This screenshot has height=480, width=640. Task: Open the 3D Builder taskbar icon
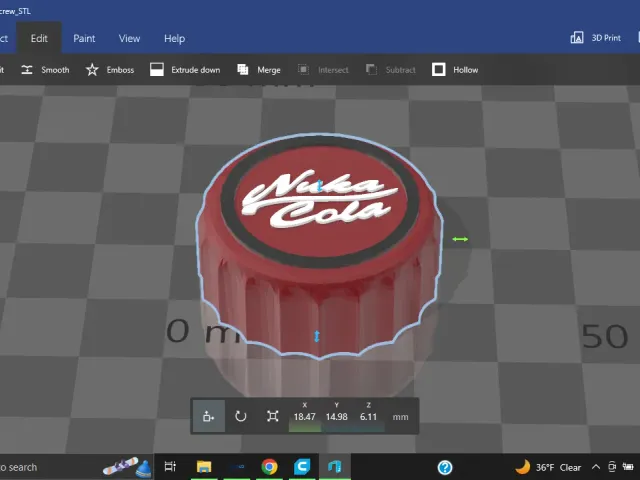[x=335, y=467]
